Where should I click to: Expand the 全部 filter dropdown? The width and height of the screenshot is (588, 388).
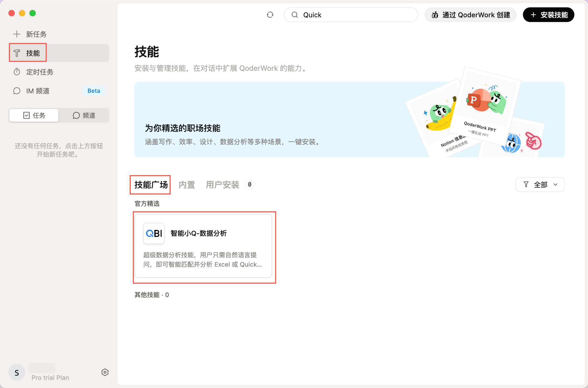[540, 185]
